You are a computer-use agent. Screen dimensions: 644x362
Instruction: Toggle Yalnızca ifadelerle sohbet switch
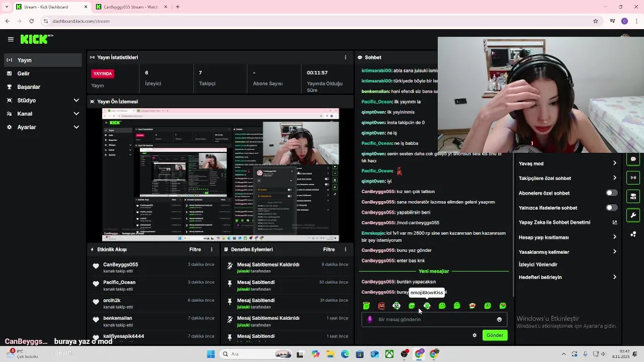[x=611, y=208]
